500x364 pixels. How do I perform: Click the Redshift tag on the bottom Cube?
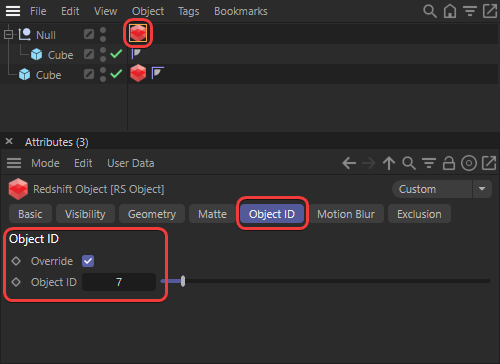(138, 73)
